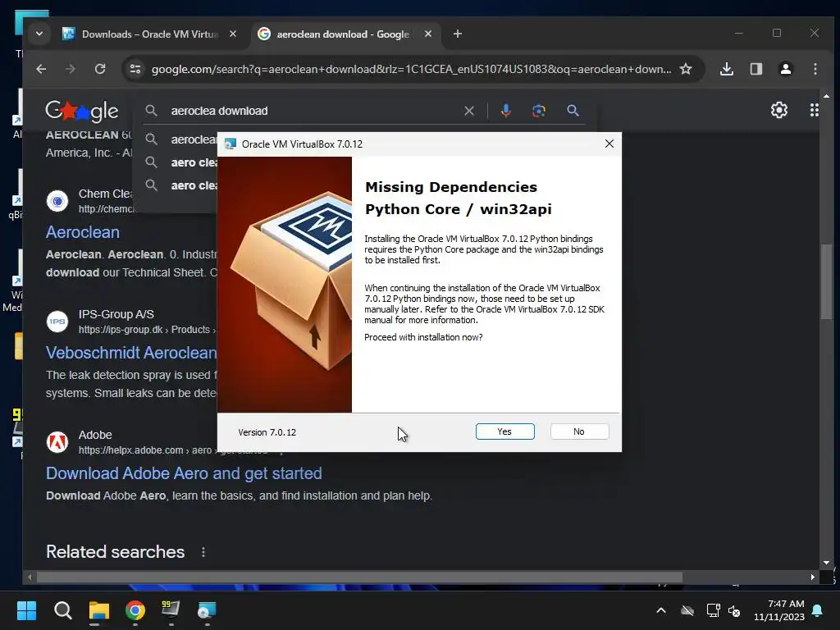Bookmark this page with the star icon

coord(686,69)
